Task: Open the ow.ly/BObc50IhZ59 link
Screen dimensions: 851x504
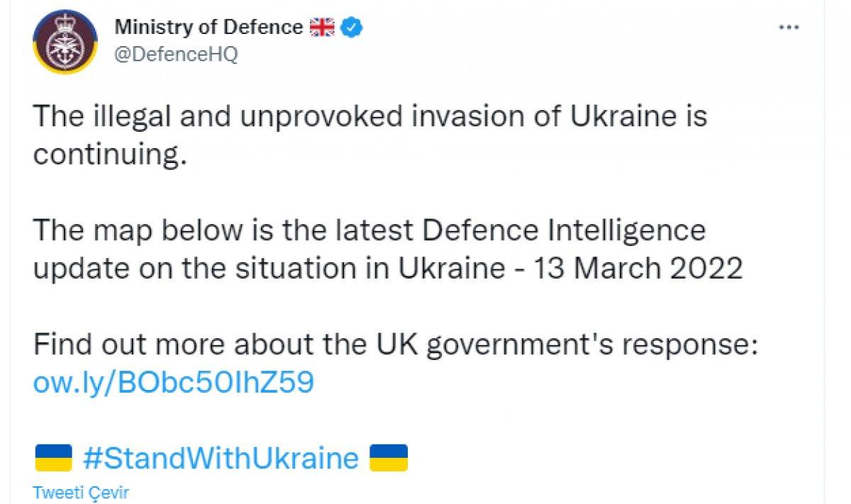Action: [x=173, y=383]
